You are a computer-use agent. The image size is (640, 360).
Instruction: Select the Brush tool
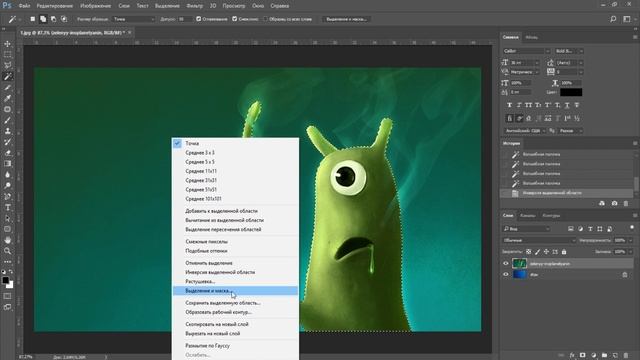[7, 120]
